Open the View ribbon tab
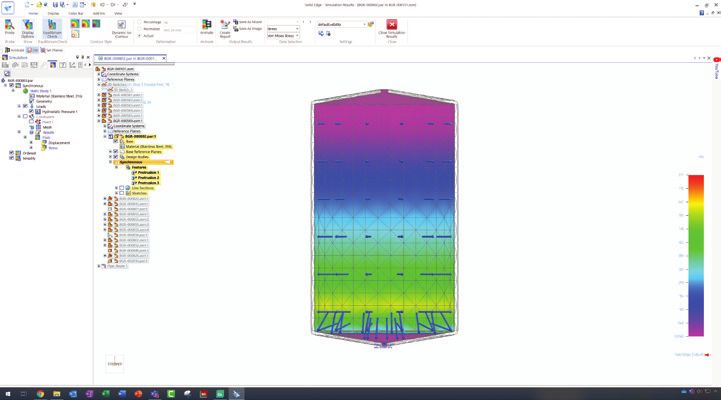This screenshot has height=400, width=721. tap(118, 14)
